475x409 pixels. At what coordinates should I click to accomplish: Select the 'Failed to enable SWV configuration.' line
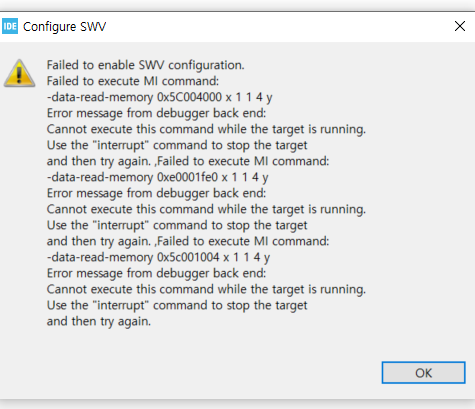click(145, 65)
